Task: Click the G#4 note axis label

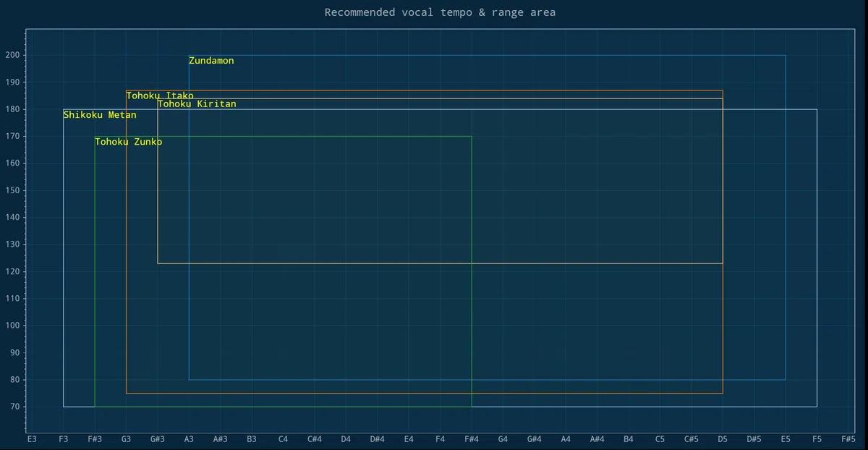Action: coord(535,439)
